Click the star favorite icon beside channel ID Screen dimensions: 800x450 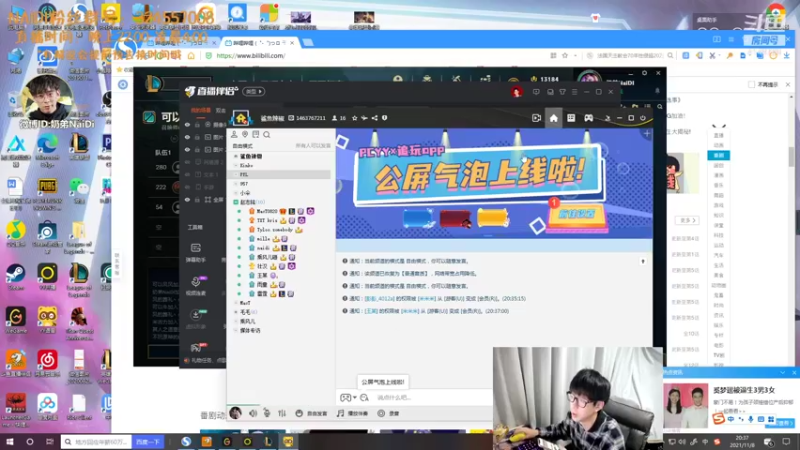[x=355, y=118]
